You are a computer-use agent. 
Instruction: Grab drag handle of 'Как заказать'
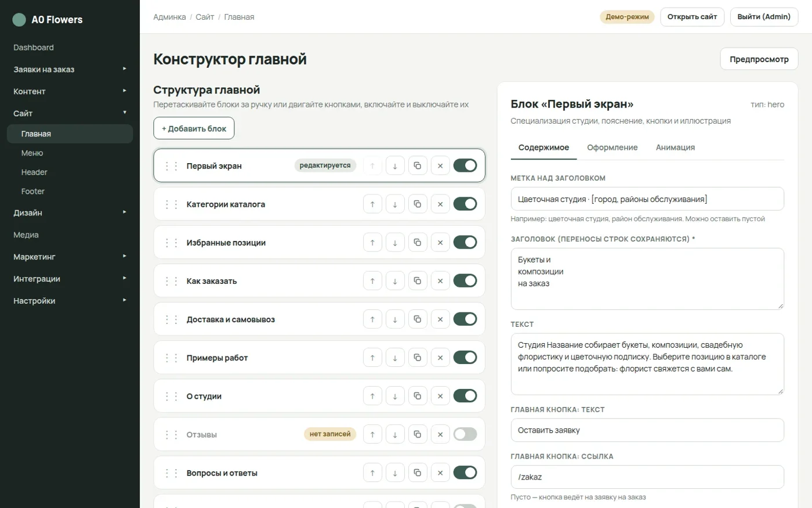171,281
